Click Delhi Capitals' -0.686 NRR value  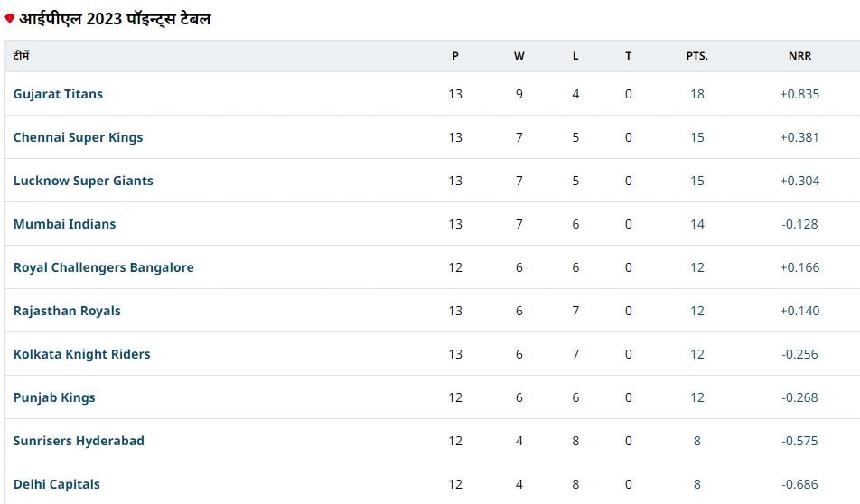[x=799, y=484]
